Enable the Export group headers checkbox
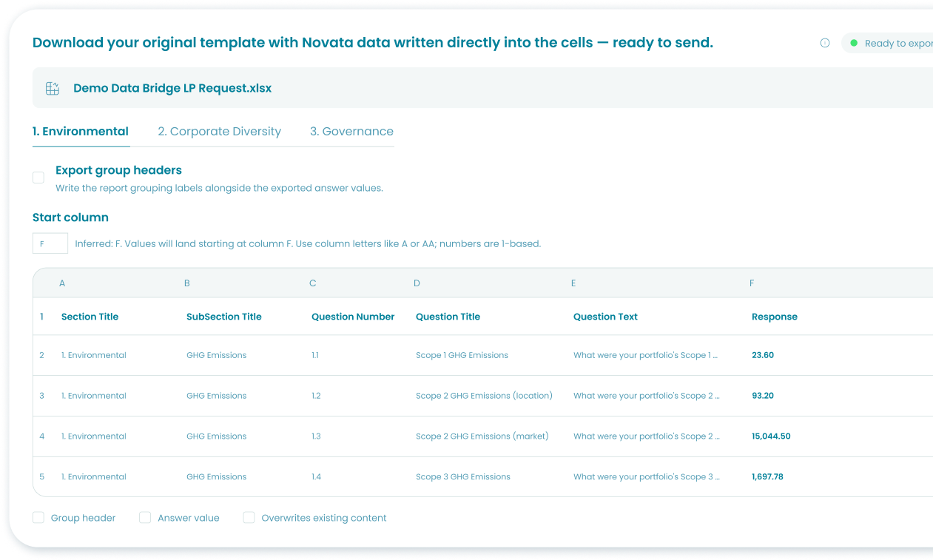 [38, 178]
